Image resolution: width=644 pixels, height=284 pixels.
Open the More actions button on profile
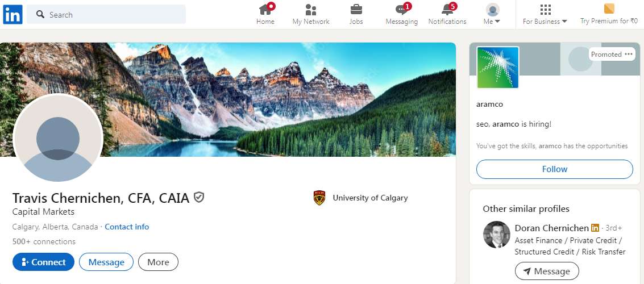pyautogui.click(x=158, y=262)
